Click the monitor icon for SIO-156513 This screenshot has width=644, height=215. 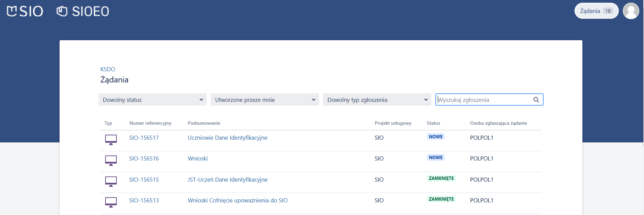click(x=111, y=202)
